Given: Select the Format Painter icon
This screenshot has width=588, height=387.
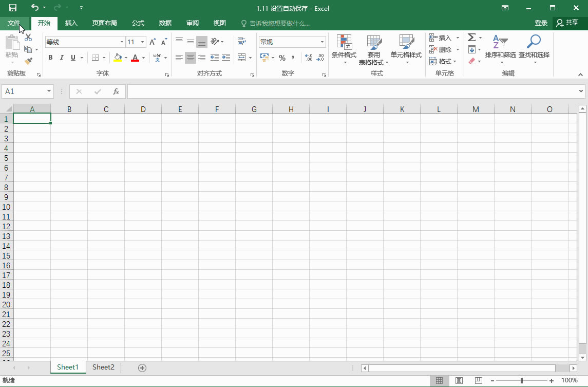Looking at the screenshot, I should [29, 62].
